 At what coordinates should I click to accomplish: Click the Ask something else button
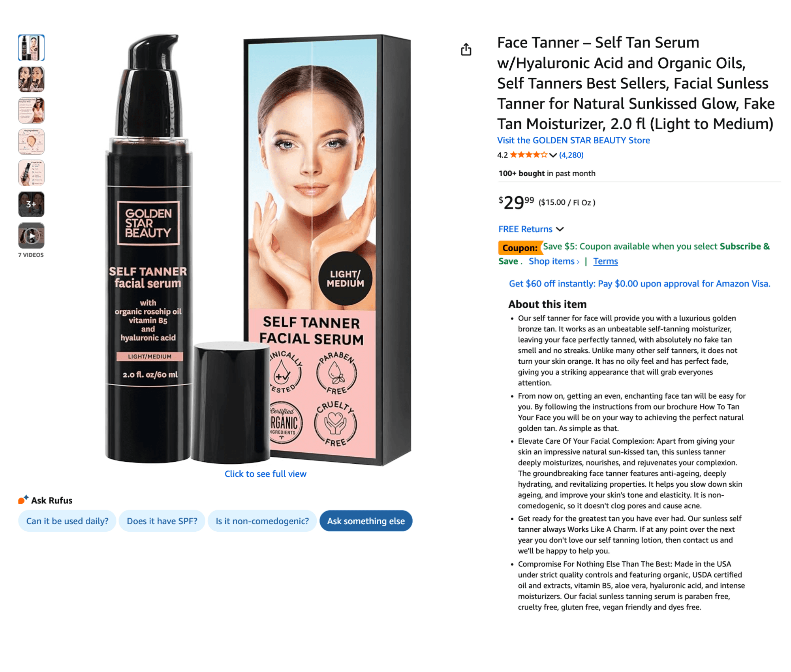point(366,521)
